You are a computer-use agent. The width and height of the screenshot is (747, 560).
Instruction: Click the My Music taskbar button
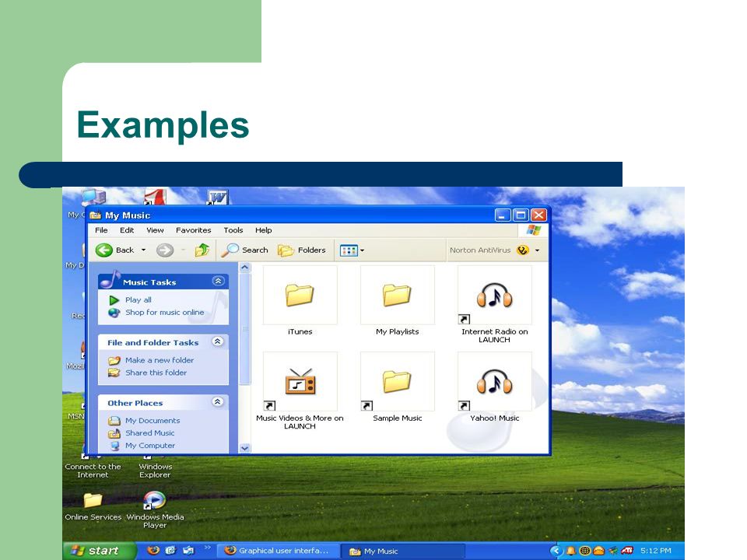pyautogui.click(x=402, y=551)
